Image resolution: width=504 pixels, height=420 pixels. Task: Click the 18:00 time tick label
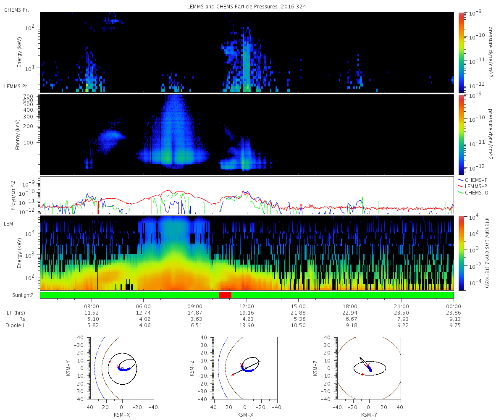click(350, 307)
